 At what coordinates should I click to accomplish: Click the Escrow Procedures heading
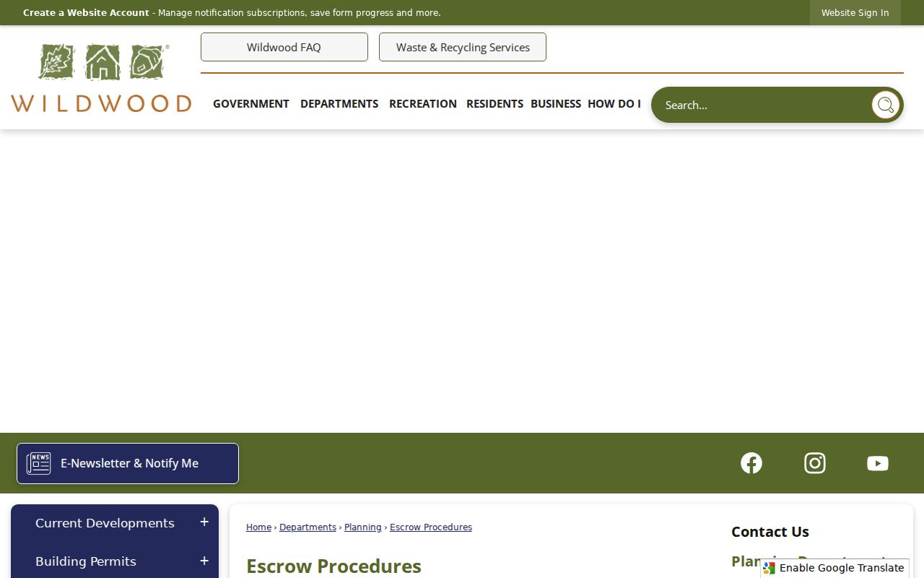334,565
